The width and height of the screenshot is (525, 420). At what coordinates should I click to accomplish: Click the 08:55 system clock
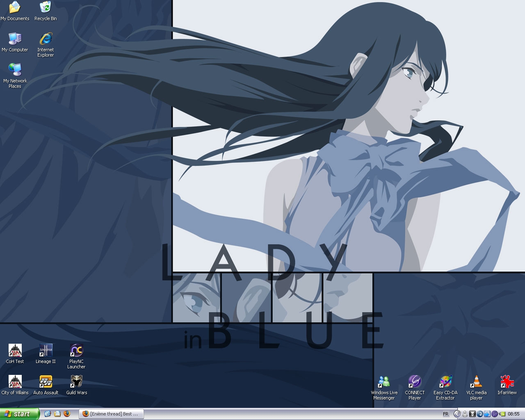514,414
